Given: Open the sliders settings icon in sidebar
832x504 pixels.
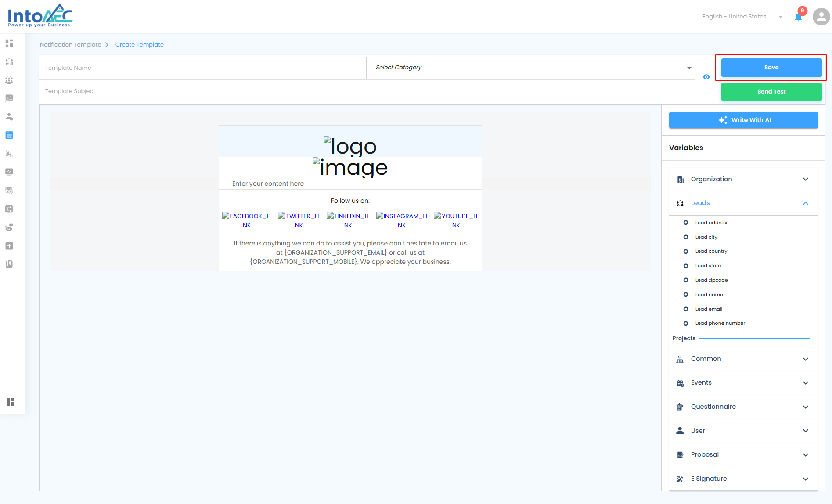Looking at the screenshot, I should point(9,209).
